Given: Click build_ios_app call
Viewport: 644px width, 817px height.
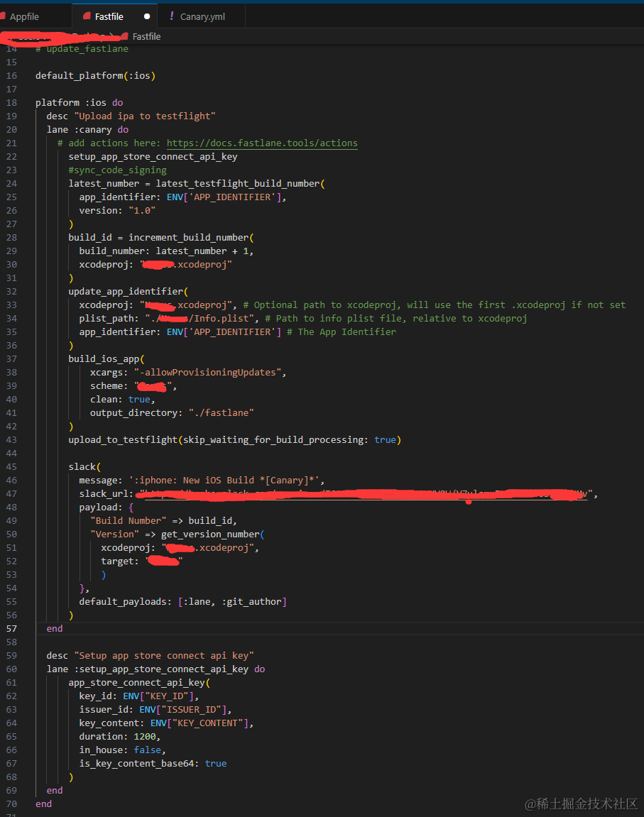Looking at the screenshot, I should point(107,359).
